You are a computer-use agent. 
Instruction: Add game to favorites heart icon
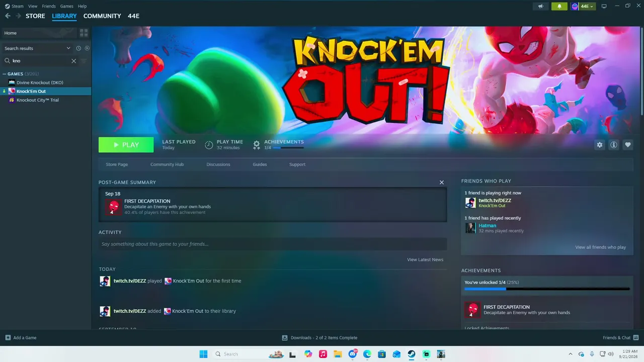click(x=627, y=145)
